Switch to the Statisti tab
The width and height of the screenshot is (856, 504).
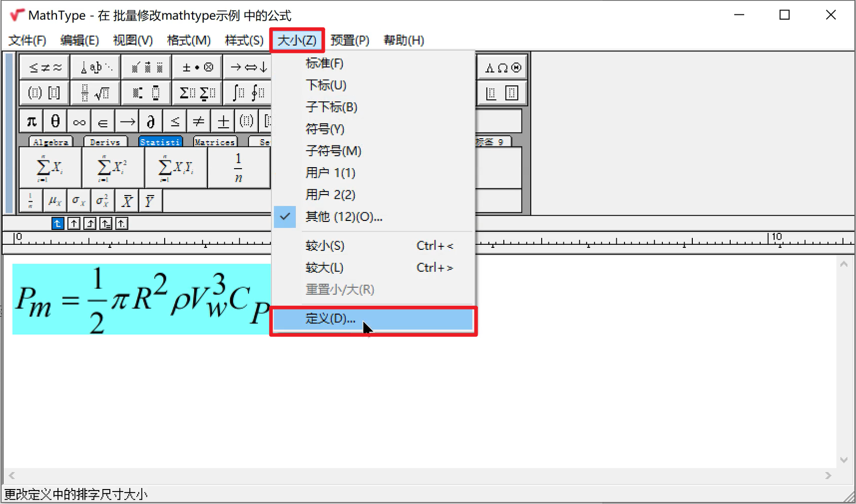click(160, 142)
